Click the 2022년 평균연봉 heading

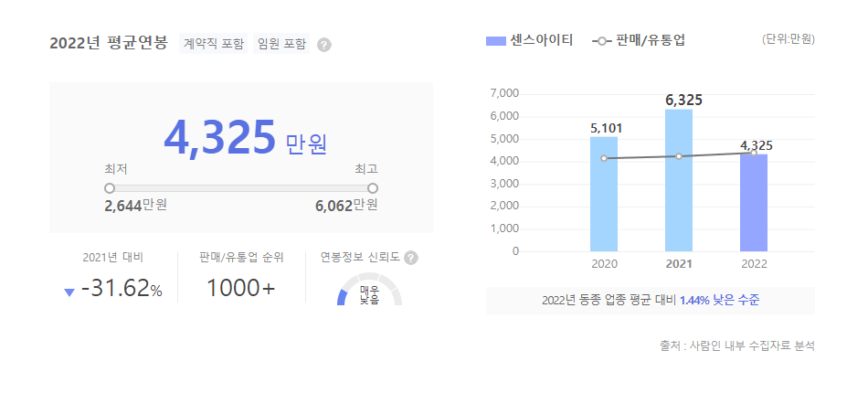[x=109, y=44]
